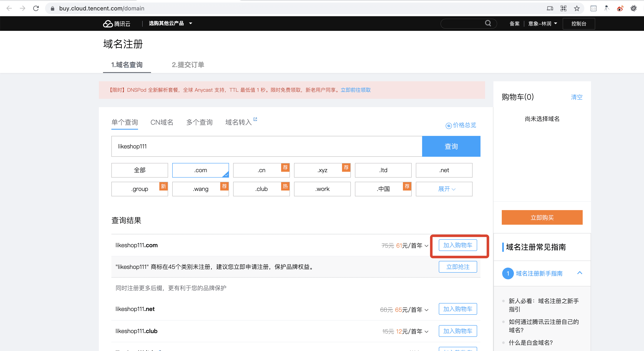Screen dimensions: 644x351
Task: Reload the page with browser refresh icon
Action: coord(36,8)
